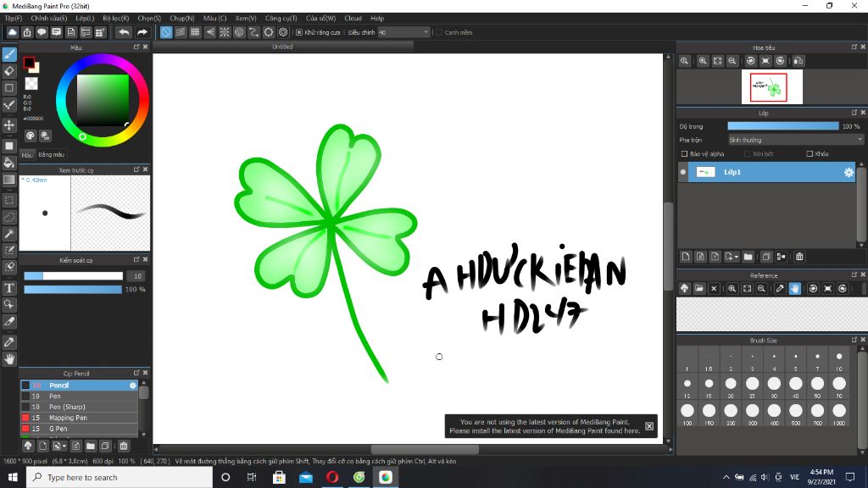Select eyedropper in the Reference panel
The height and width of the screenshot is (488, 868).
(780, 288)
